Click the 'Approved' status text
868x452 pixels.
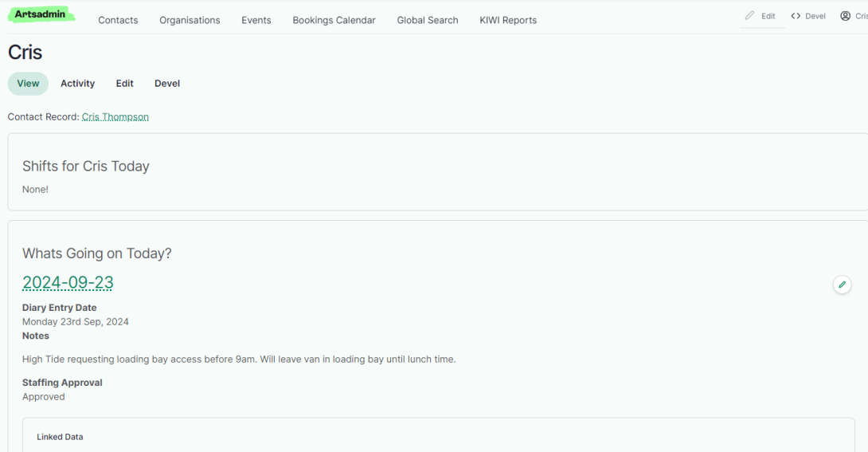(43, 397)
